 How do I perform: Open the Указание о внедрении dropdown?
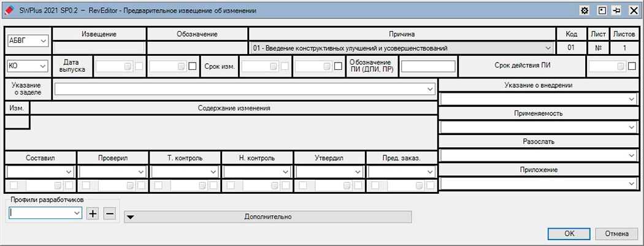pyautogui.click(x=631, y=99)
